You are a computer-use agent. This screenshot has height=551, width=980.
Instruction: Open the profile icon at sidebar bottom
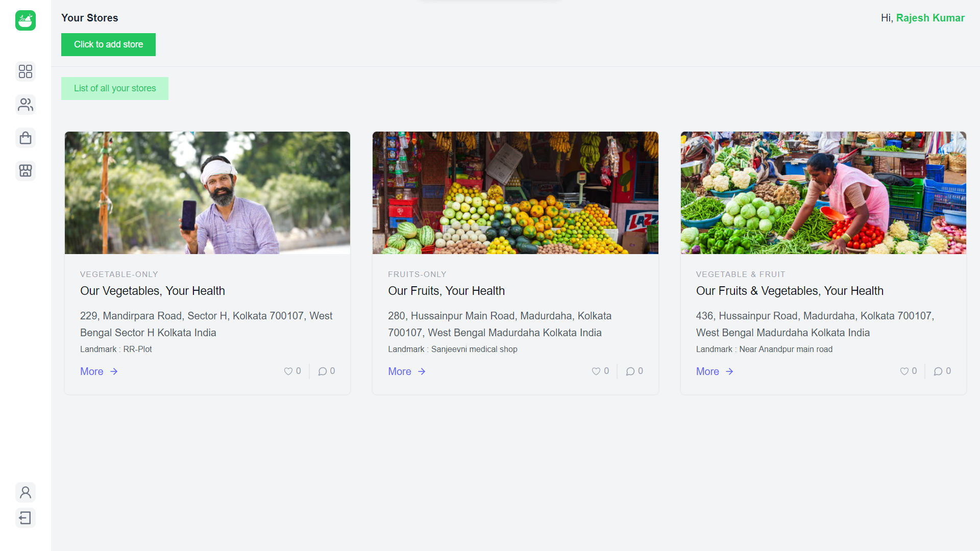tap(26, 492)
